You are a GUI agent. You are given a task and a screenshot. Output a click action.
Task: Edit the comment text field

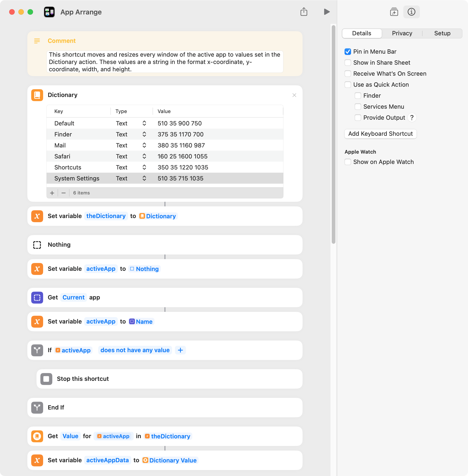point(165,62)
